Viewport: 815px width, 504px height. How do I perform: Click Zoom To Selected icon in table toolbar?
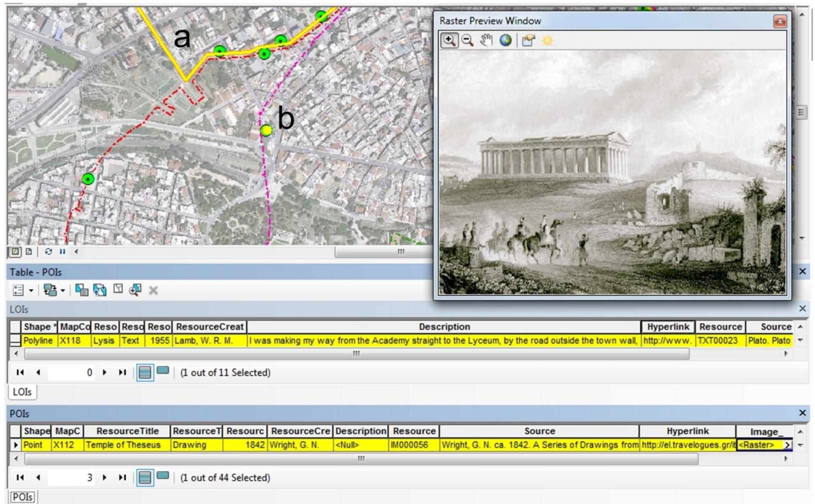tap(135, 290)
